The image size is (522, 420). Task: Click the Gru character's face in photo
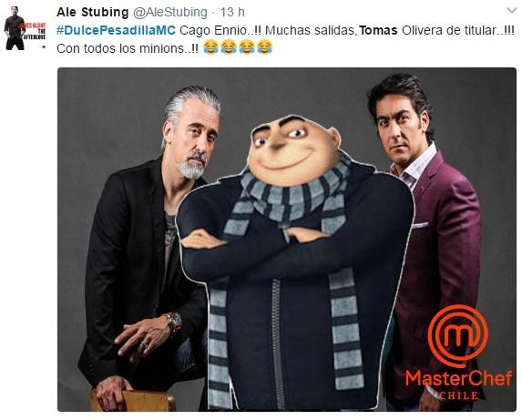point(293,149)
